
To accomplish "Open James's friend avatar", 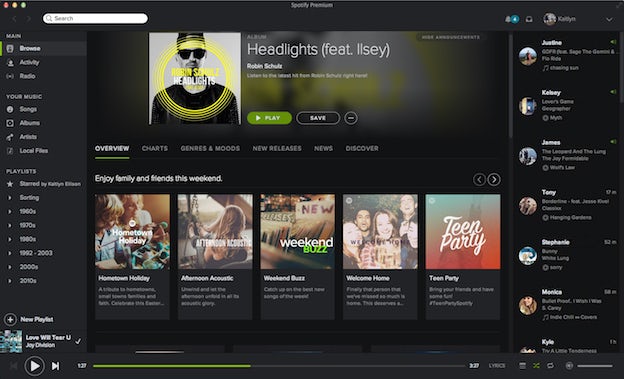I will pos(528,156).
